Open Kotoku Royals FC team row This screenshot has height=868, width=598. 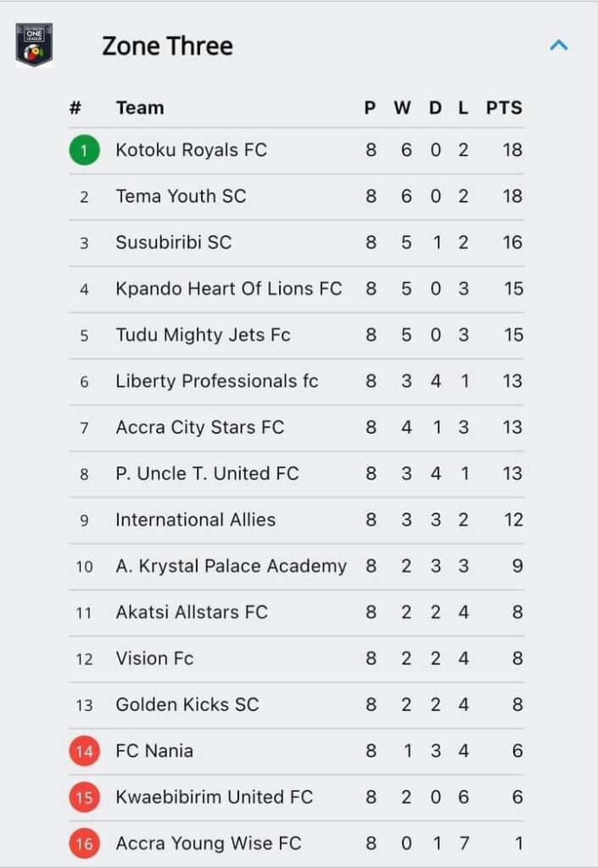(297, 151)
